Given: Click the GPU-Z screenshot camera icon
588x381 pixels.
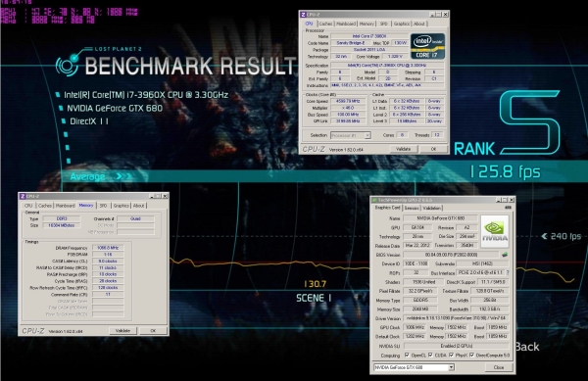Looking at the screenshot, I should 508,208.
